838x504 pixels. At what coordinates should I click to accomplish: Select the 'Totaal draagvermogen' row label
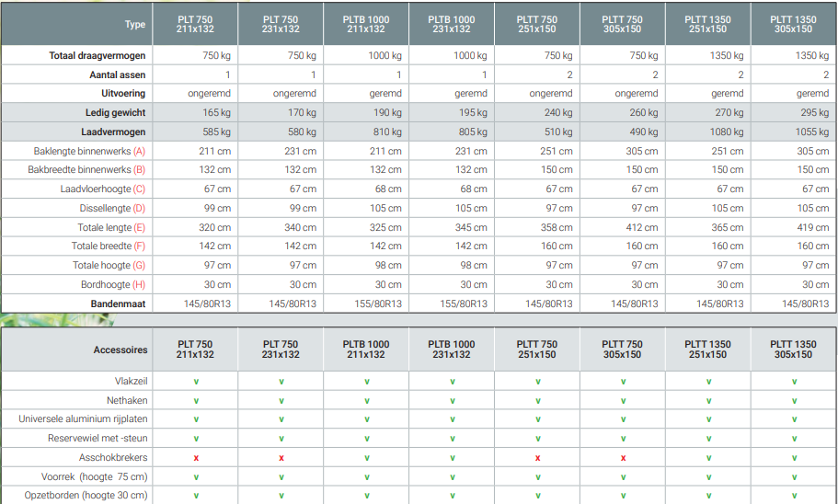[x=98, y=55]
